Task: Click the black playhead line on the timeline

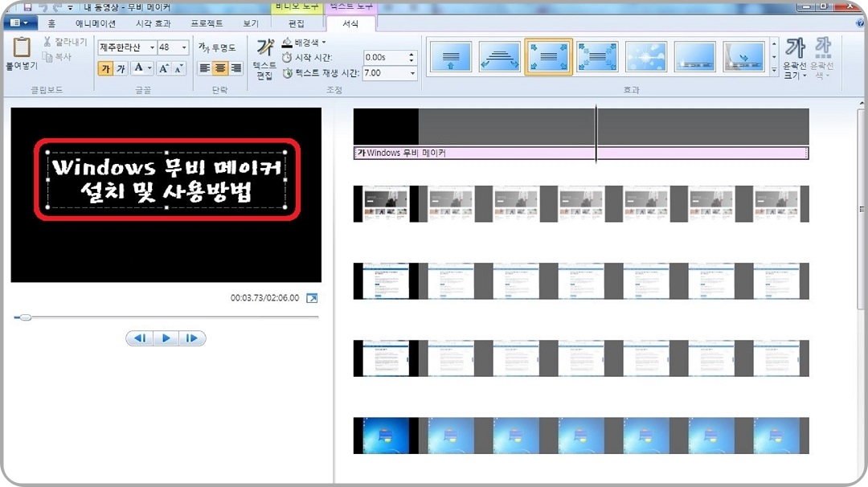Action: pos(596,134)
